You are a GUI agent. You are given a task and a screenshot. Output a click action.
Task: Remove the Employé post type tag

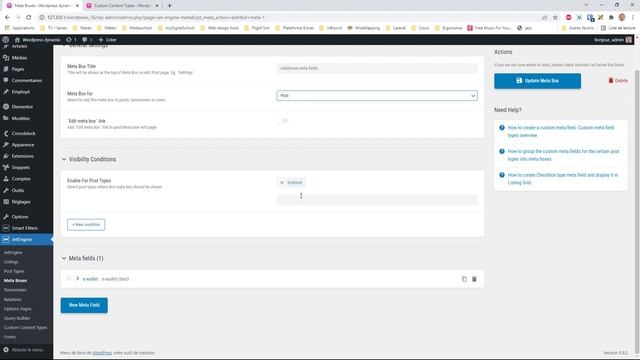click(282, 182)
